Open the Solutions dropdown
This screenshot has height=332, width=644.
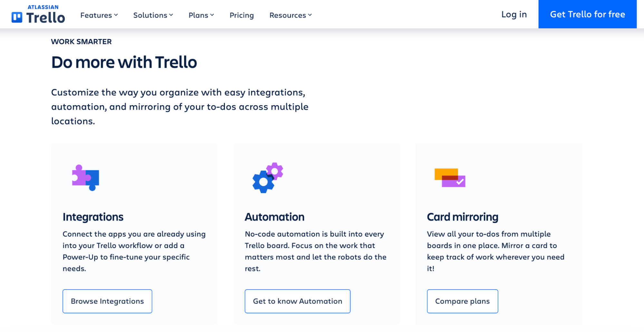(153, 15)
